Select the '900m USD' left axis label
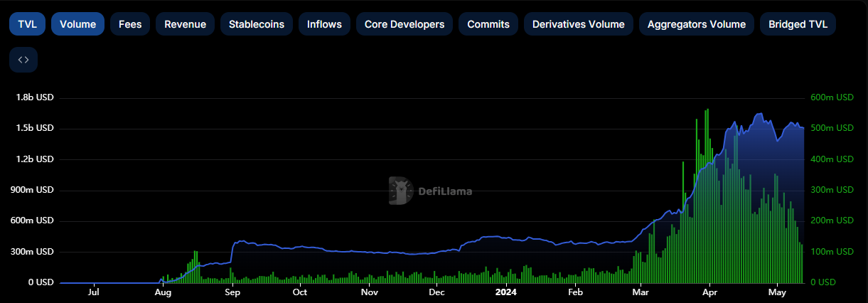Screen dimensions: 868x303 click(x=31, y=190)
